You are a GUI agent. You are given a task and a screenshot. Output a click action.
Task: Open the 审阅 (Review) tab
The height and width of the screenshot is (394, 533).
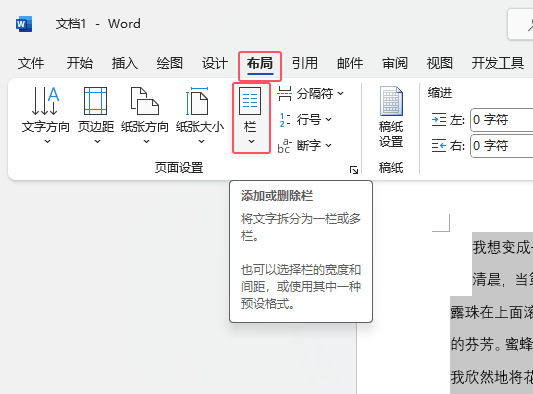(x=395, y=63)
